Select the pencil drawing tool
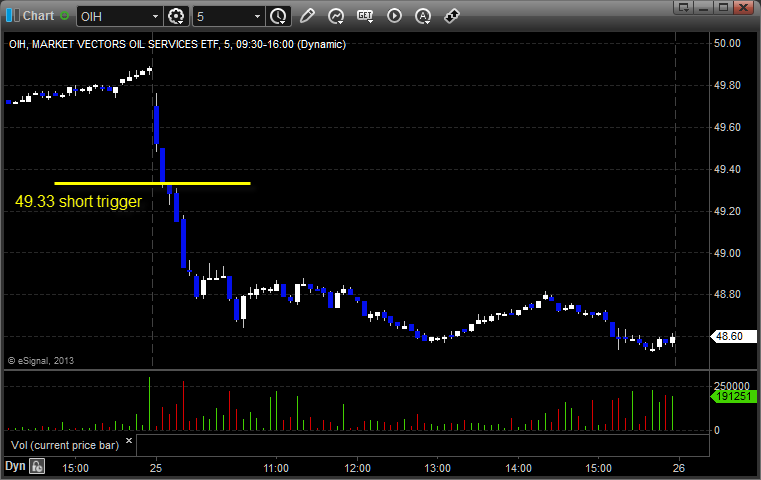This screenshot has height=480, width=761. coord(307,16)
